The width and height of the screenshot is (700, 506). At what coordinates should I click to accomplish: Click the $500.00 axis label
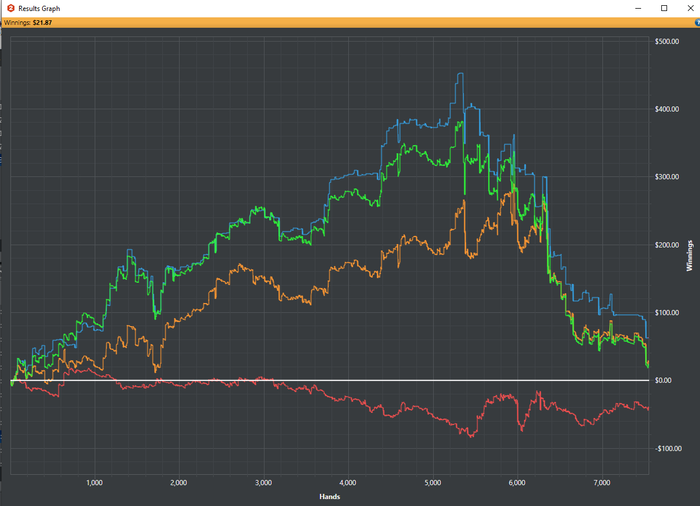(x=667, y=42)
